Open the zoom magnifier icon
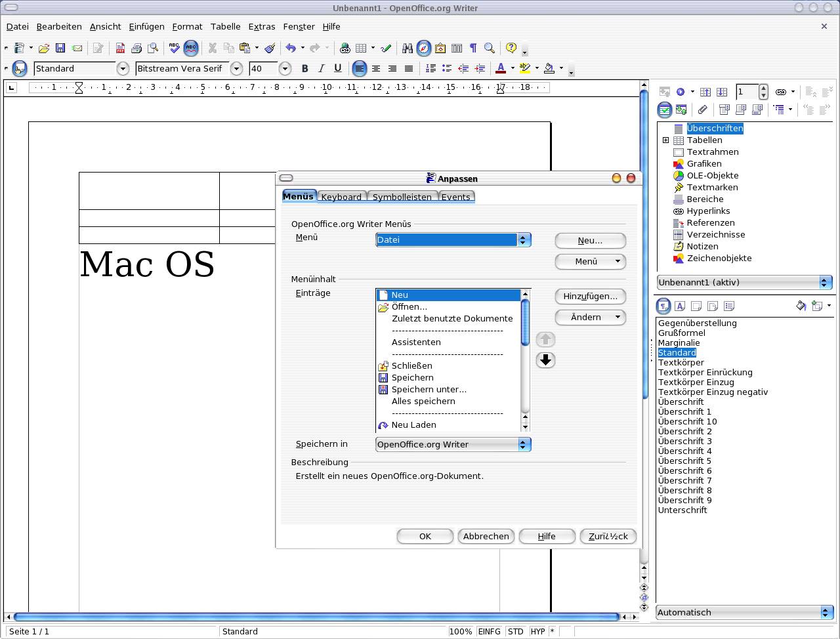 [x=490, y=48]
